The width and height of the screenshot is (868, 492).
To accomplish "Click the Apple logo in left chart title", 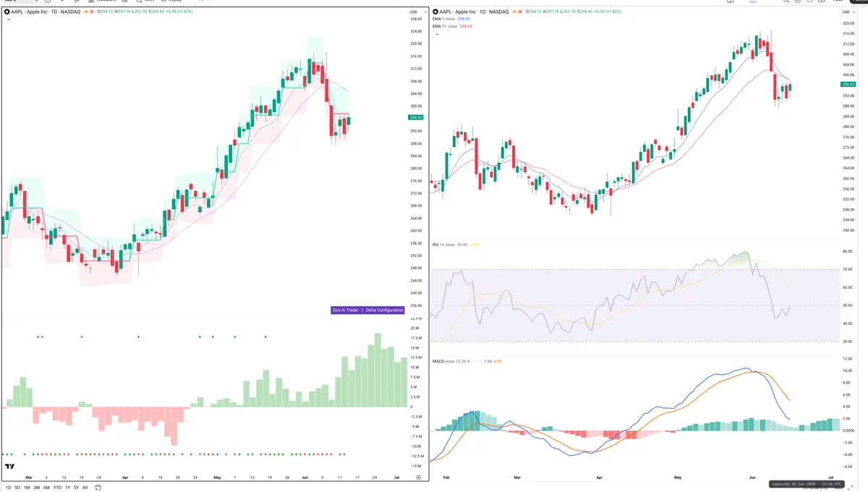I will click(x=7, y=12).
